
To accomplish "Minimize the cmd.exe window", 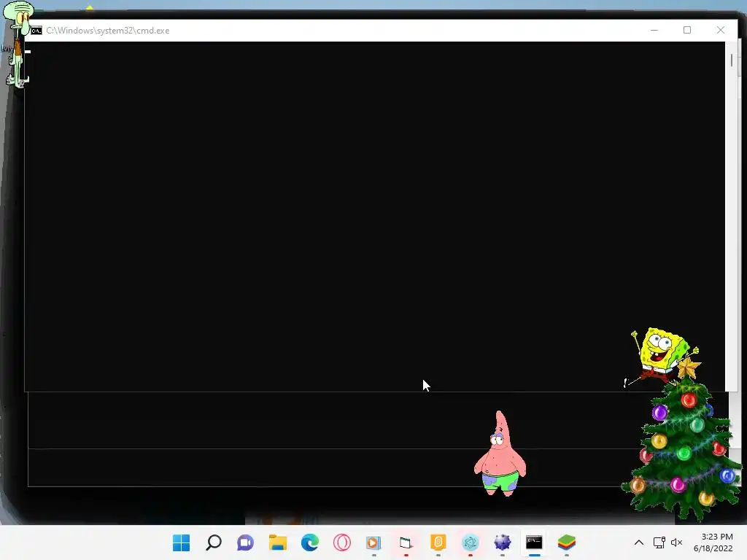I will [654, 30].
